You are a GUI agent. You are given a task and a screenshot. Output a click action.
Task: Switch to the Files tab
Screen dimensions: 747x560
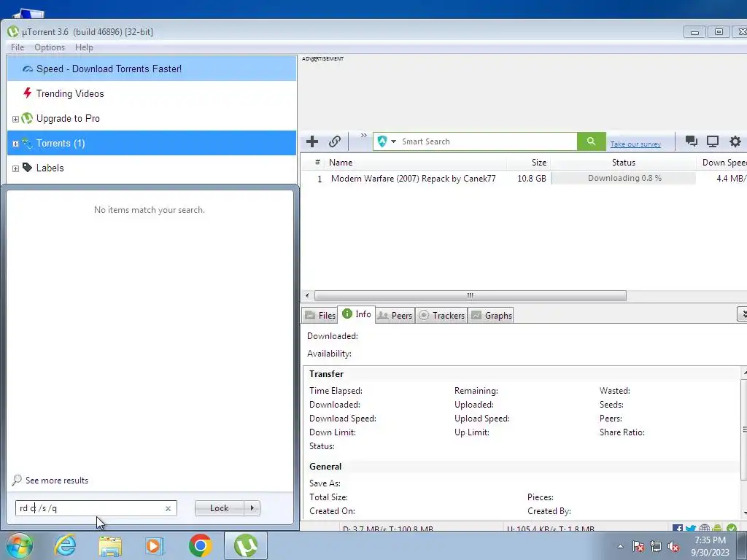coord(320,315)
